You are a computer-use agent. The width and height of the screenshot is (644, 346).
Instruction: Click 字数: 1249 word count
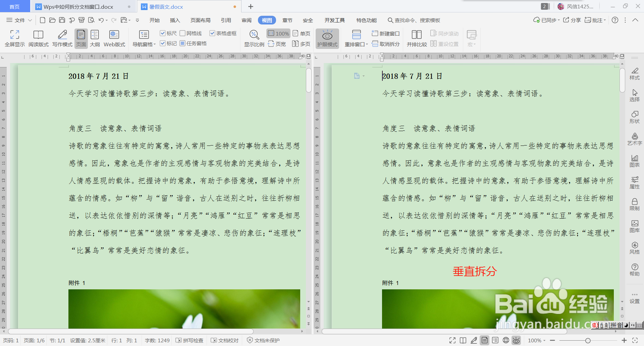point(157,340)
